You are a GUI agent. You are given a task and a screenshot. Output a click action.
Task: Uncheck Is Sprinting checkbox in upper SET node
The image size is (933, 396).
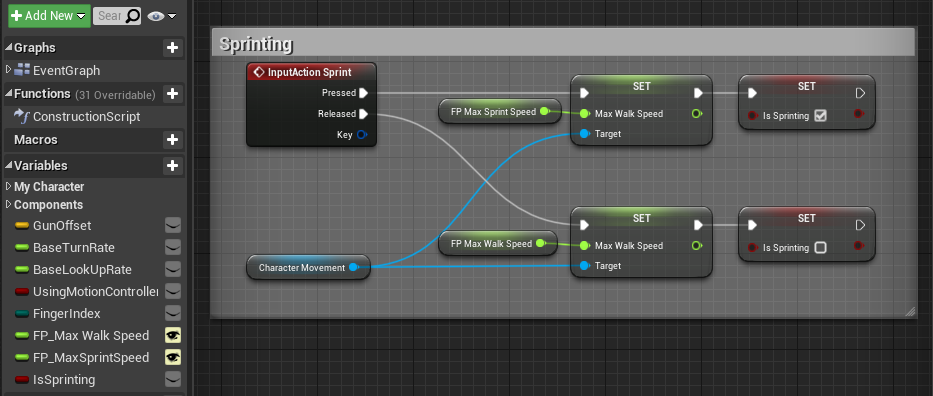[x=821, y=116]
